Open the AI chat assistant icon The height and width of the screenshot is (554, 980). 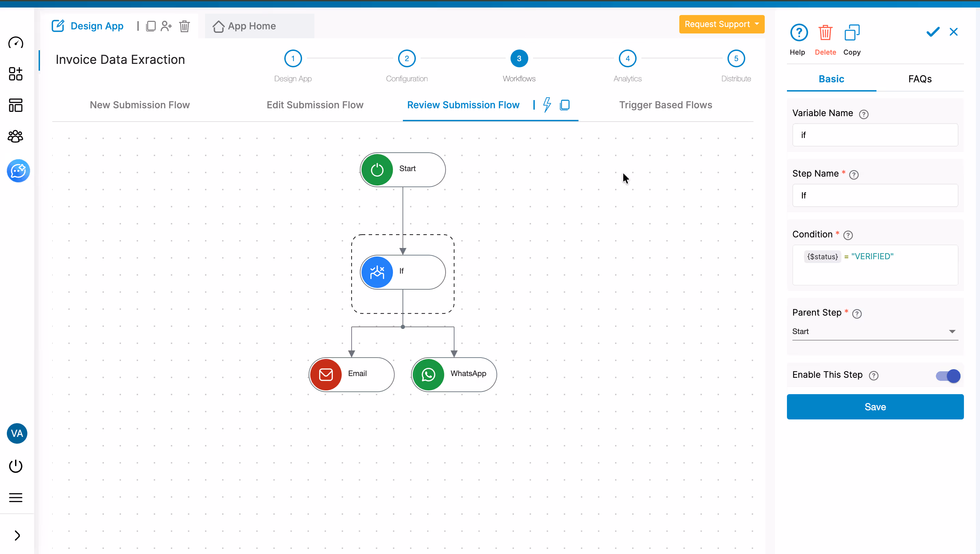18,170
